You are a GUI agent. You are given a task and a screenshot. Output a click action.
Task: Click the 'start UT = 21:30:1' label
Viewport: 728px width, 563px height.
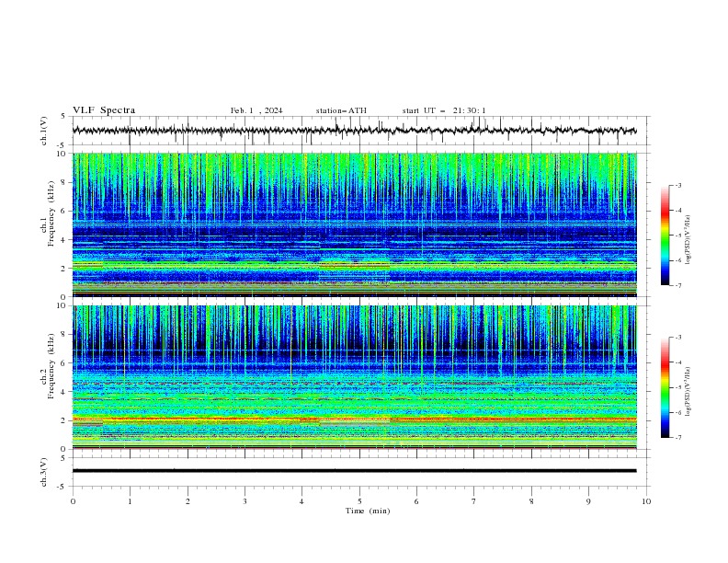click(x=444, y=110)
